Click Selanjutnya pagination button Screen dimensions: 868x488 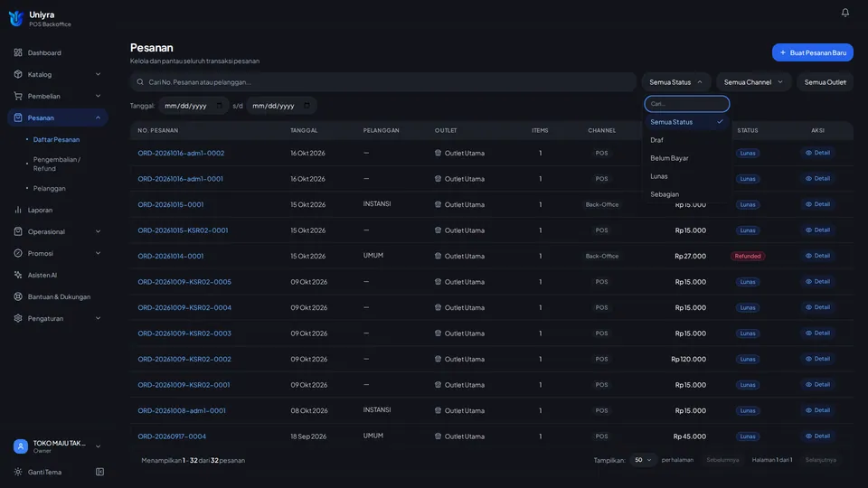pyautogui.click(x=820, y=460)
